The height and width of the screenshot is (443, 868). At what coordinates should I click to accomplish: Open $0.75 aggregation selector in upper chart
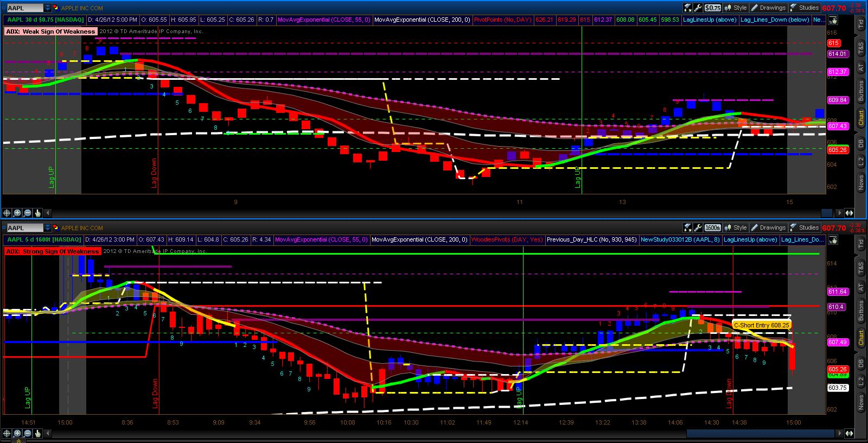point(713,8)
